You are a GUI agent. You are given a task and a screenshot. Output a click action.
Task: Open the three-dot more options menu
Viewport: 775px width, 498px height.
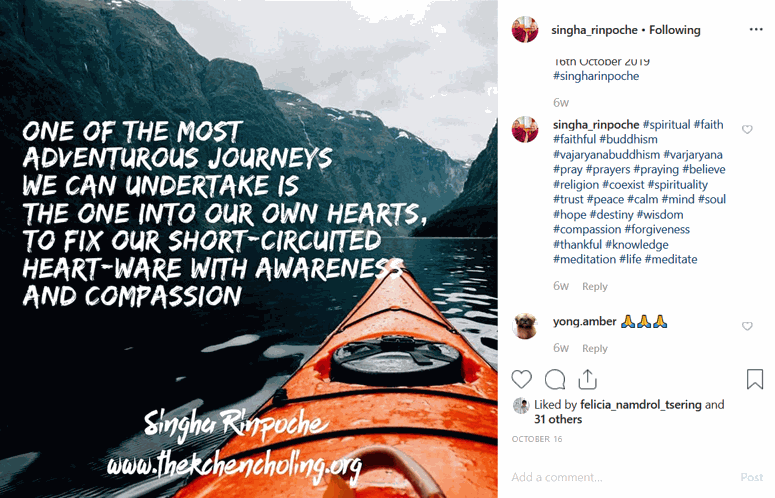pos(756,30)
